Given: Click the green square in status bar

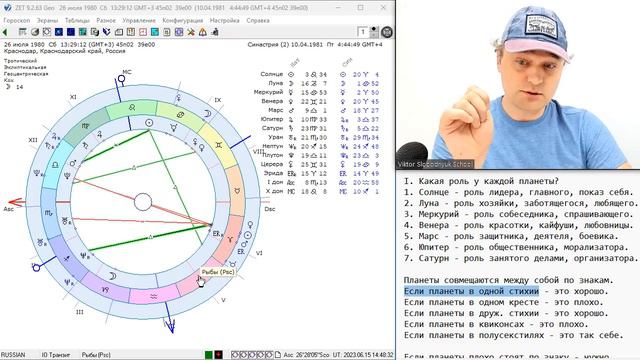Looking at the screenshot, I should click(x=209, y=355).
